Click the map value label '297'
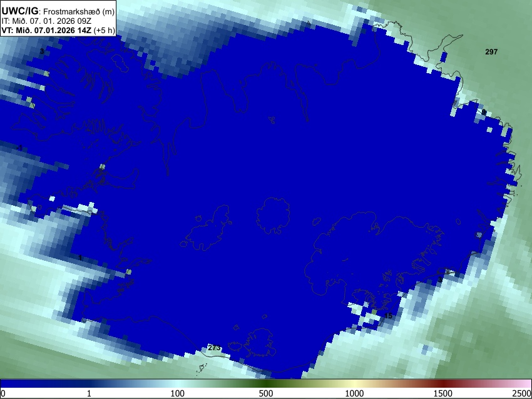This screenshot has height=399, width=532. 491,52
